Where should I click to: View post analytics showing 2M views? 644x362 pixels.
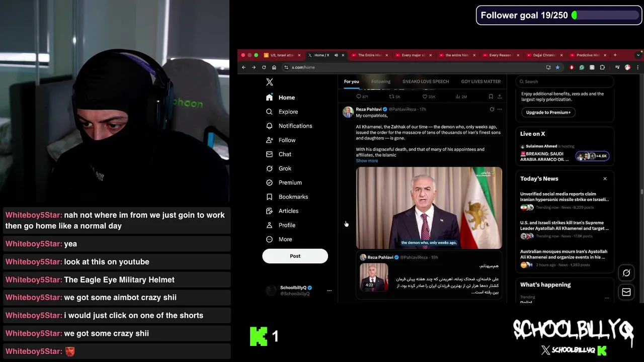(461, 97)
